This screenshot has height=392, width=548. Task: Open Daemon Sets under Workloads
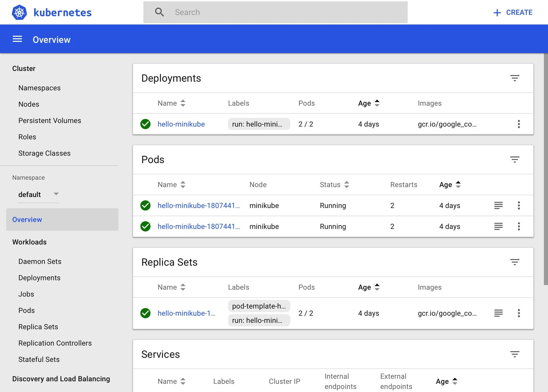point(40,261)
